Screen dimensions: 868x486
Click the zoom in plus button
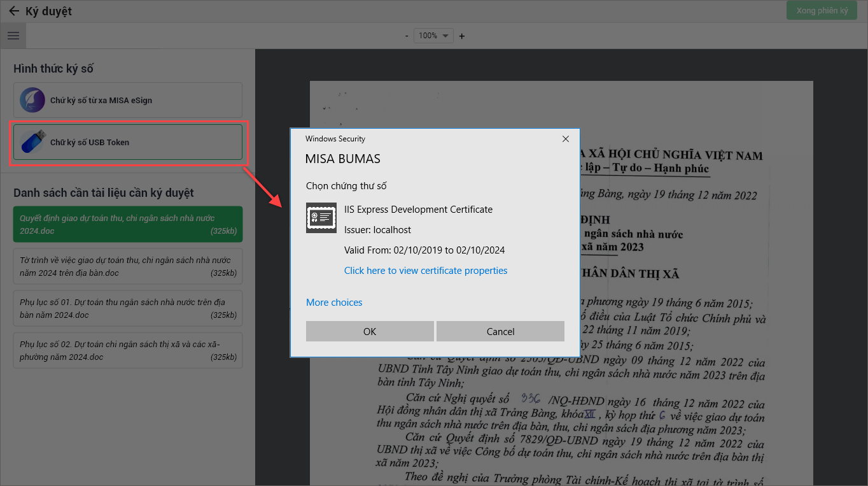point(462,36)
